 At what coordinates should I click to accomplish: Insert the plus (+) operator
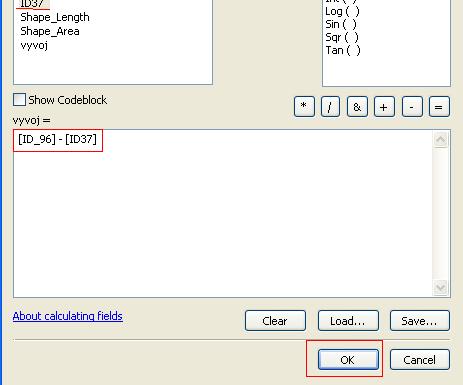[384, 107]
